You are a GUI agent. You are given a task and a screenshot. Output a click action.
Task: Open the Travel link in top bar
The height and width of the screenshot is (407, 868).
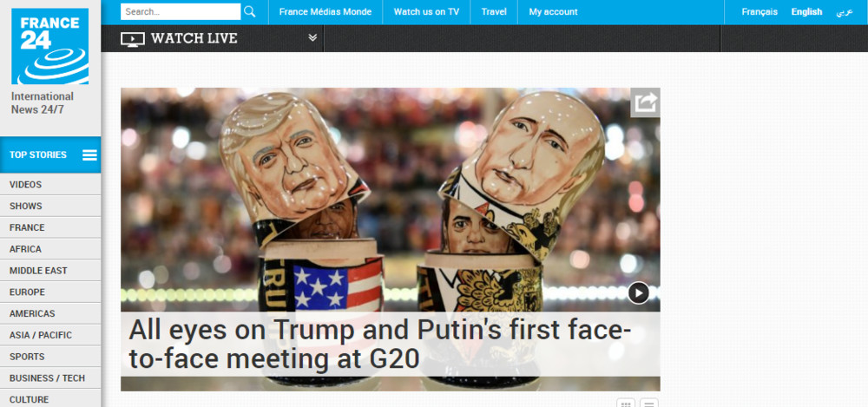click(494, 11)
